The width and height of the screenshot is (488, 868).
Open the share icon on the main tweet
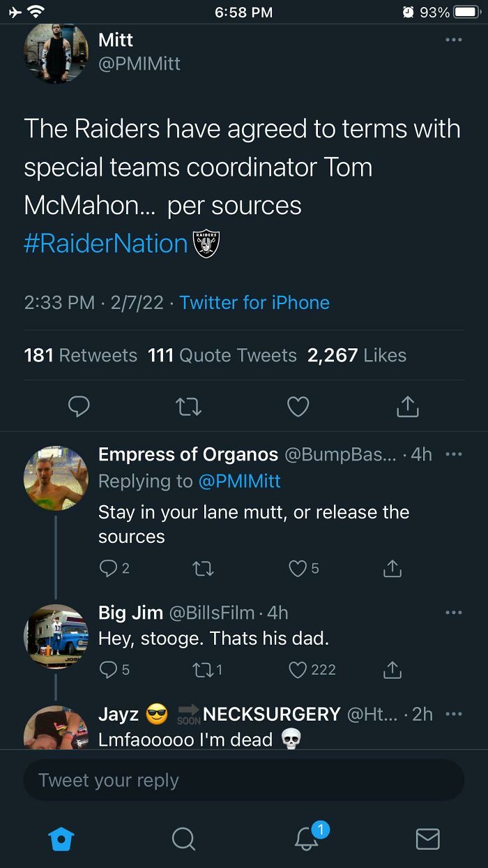click(x=407, y=407)
